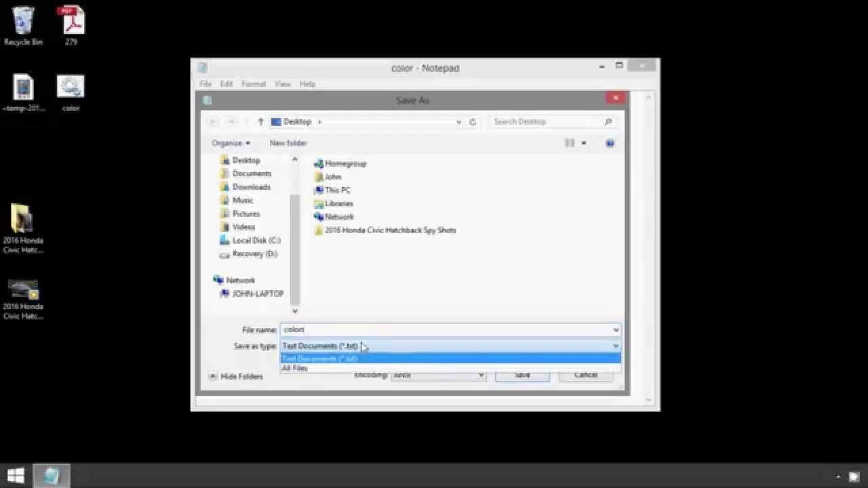Click the change view icon
The height and width of the screenshot is (488, 868).
pyautogui.click(x=570, y=143)
